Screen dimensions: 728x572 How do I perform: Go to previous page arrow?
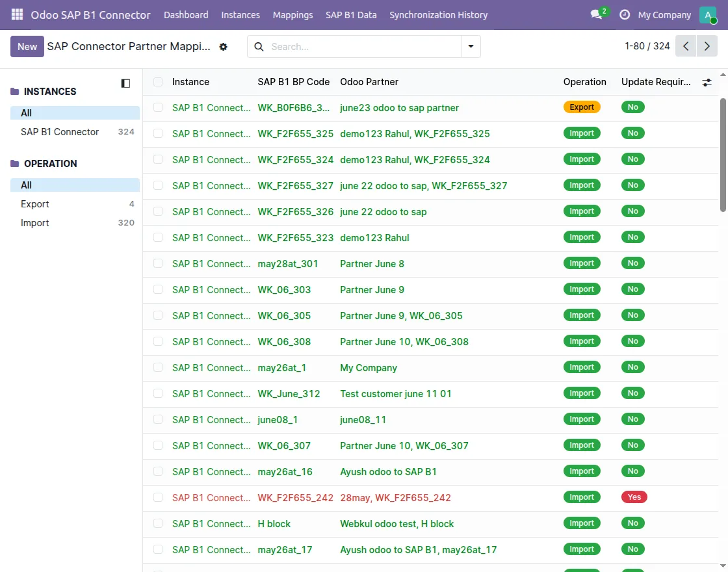point(686,46)
